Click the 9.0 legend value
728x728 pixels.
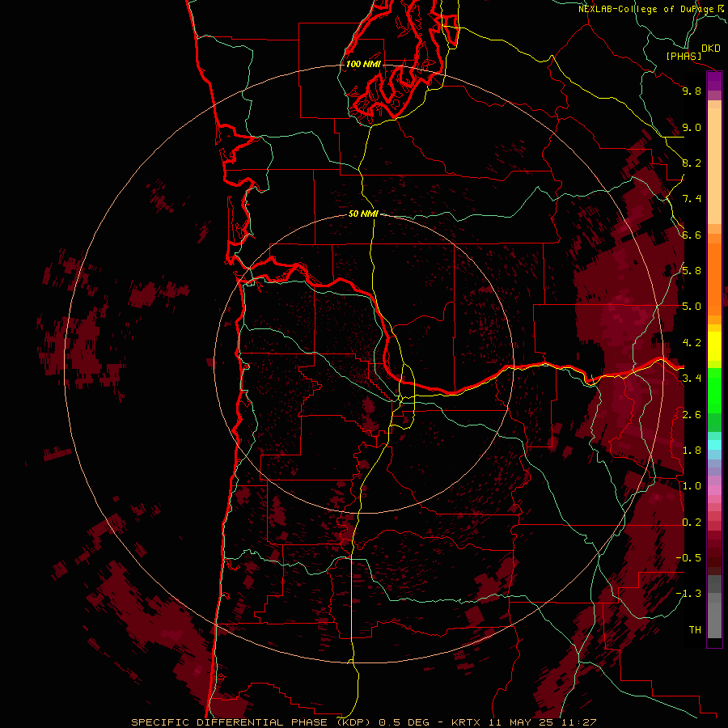coord(692,127)
